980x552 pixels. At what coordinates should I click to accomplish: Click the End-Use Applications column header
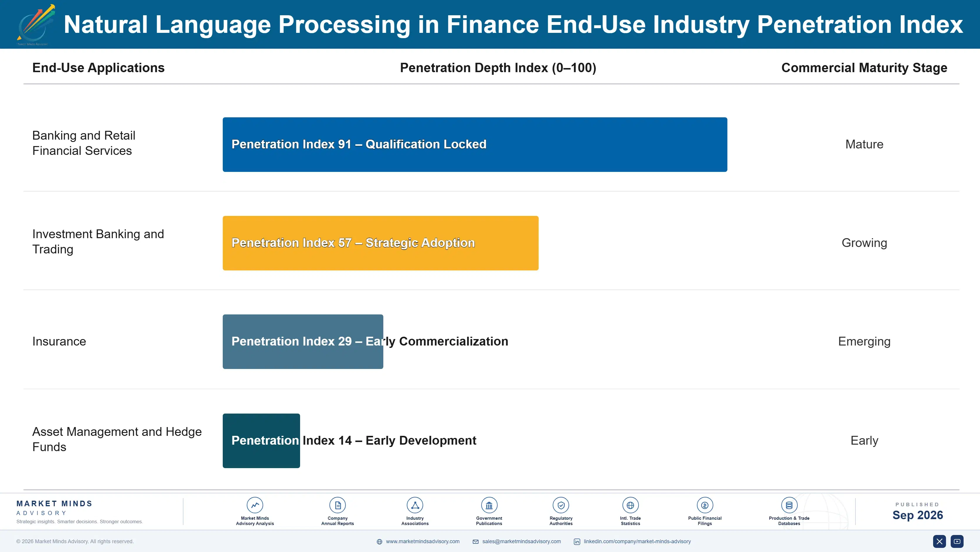click(98, 68)
